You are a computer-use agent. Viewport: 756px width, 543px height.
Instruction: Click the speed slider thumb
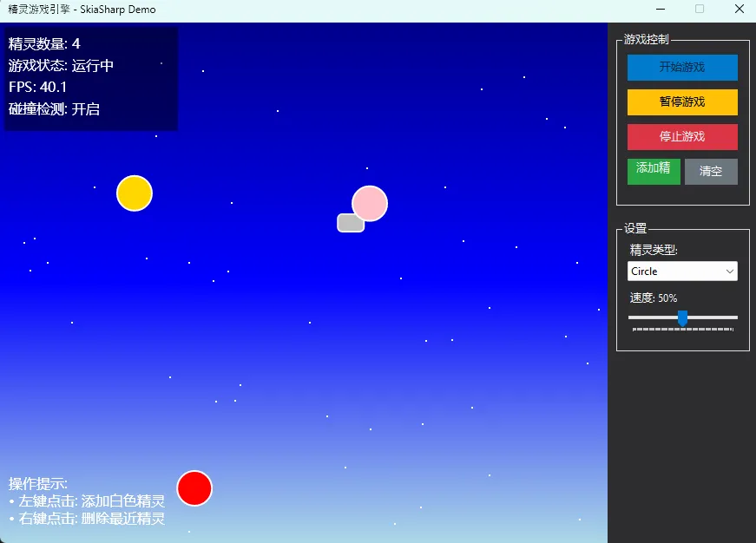[x=682, y=318]
